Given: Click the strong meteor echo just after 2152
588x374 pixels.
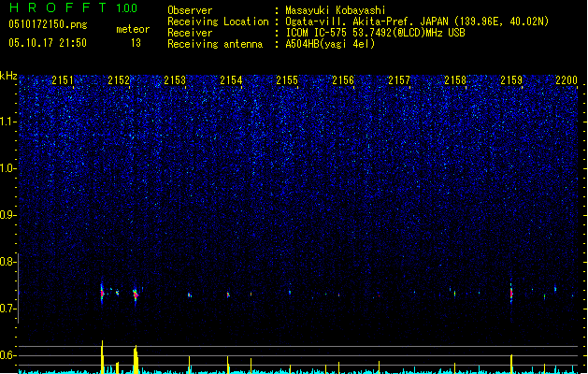Looking at the screenshot, I should coord(136,295).
